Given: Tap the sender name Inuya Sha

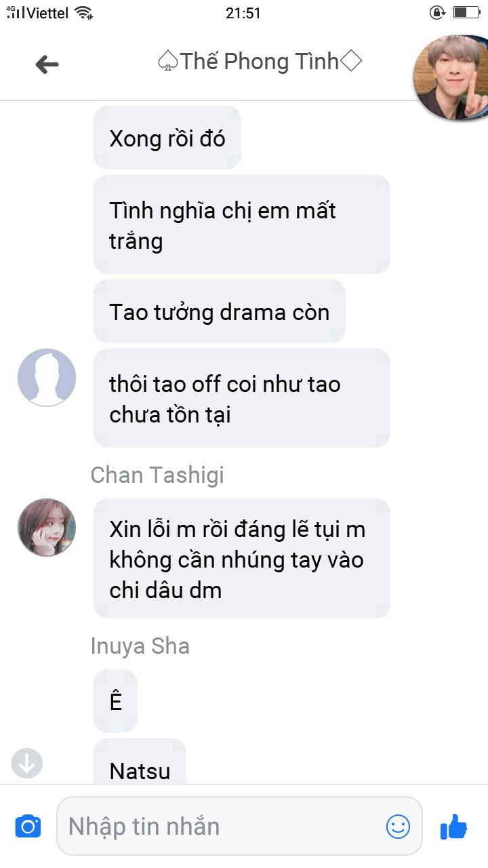Looking at the screenshot, I should point(140,646).
